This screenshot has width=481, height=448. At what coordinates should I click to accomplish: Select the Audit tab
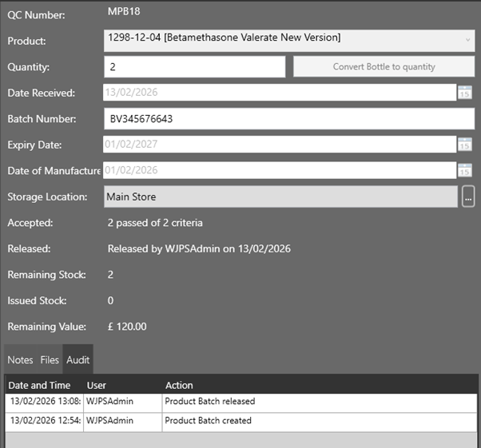(78, 359)
